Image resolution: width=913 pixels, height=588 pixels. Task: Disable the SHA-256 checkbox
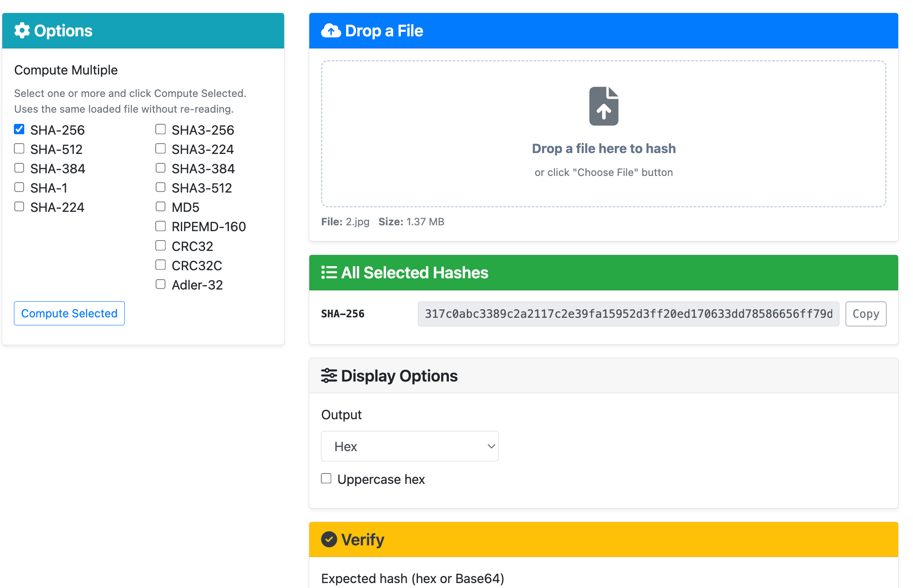click(19, 129)
